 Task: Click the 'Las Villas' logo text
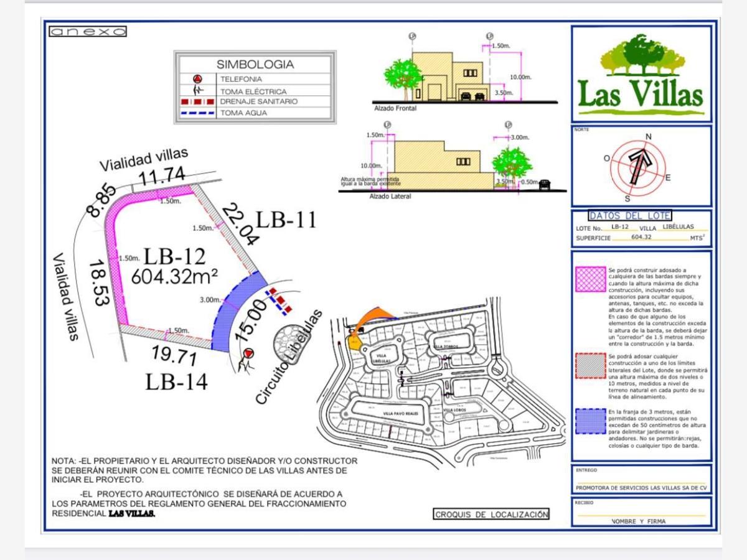(641, 95)
